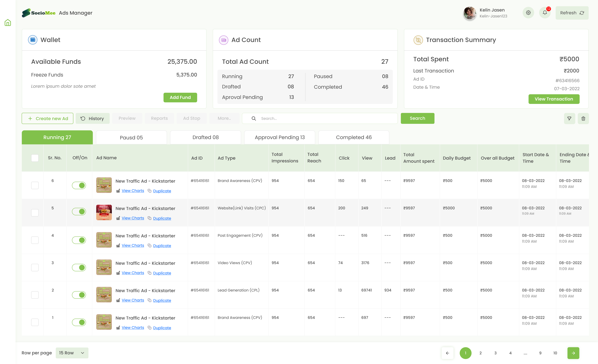Click the chart icon in row 2

point(118,301)
